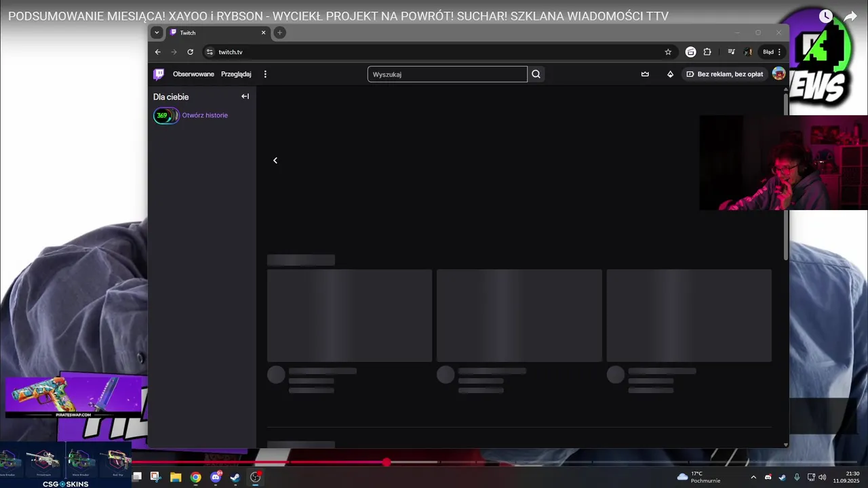Image resolution: width=868 pixels, height=488 pixels.
Task: Click the clapperboard extension icon
Action: click(690, 52)
